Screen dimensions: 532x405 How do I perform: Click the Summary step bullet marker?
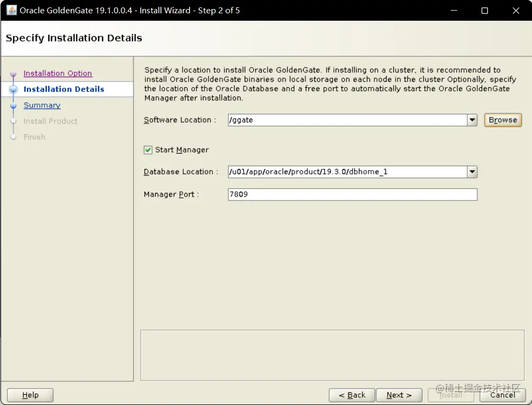(13, 106)
